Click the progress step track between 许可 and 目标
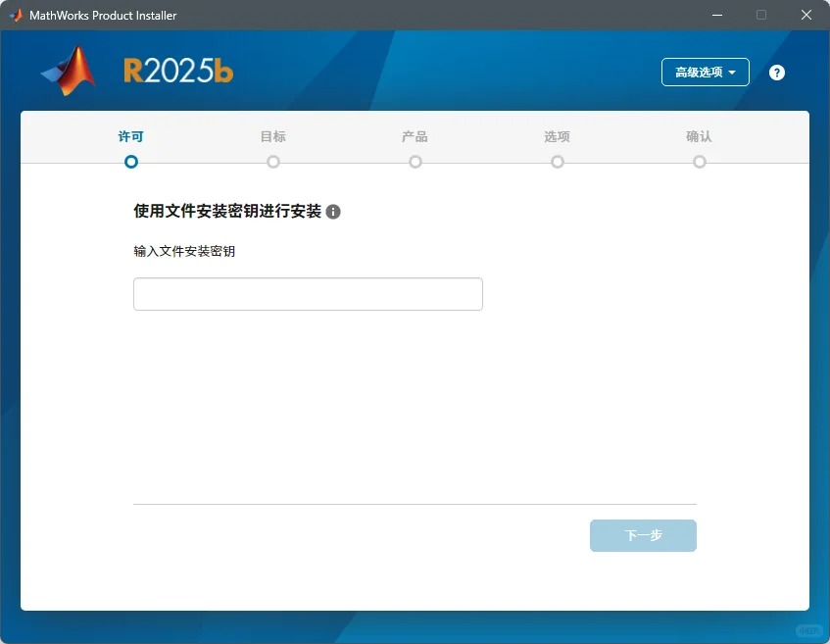Image resolution: width=830 pixels, height=644 pixels. coord(201,161)
